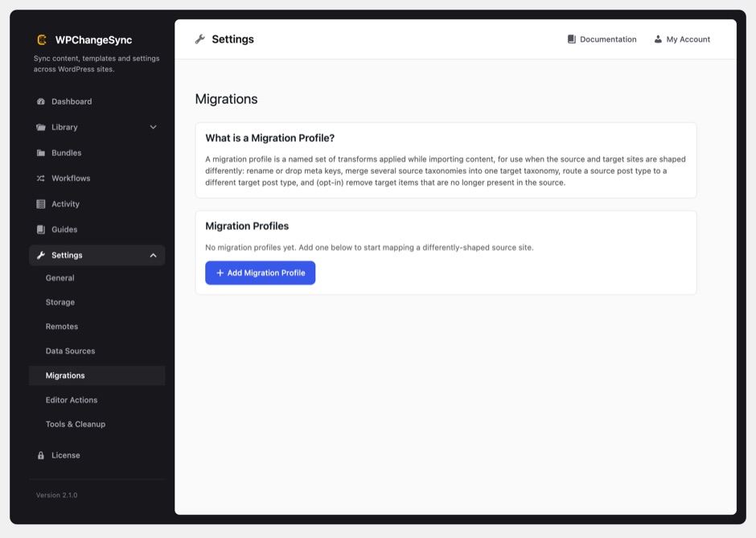Click the 'A migration profile is a named set' description
Screen dimensions: 756x538
click(446, 170)
